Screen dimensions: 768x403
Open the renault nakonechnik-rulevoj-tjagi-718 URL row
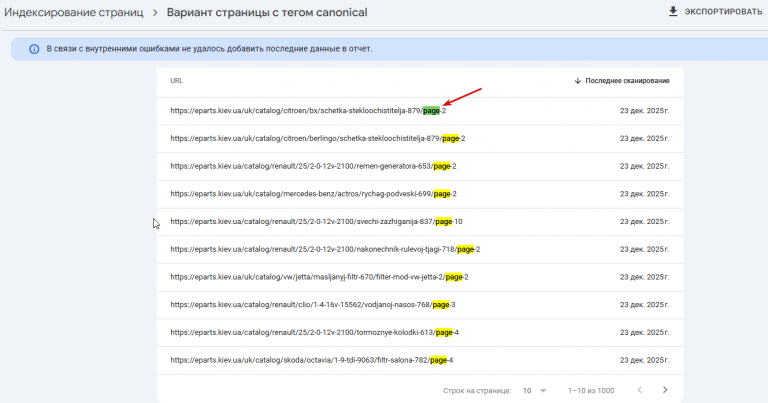(x=420, y=249)
